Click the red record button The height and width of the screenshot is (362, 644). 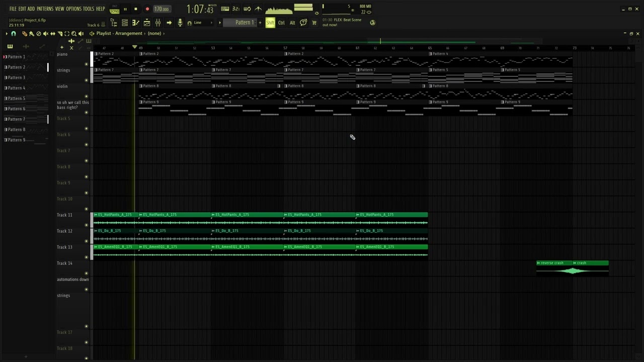click(147, 9)
